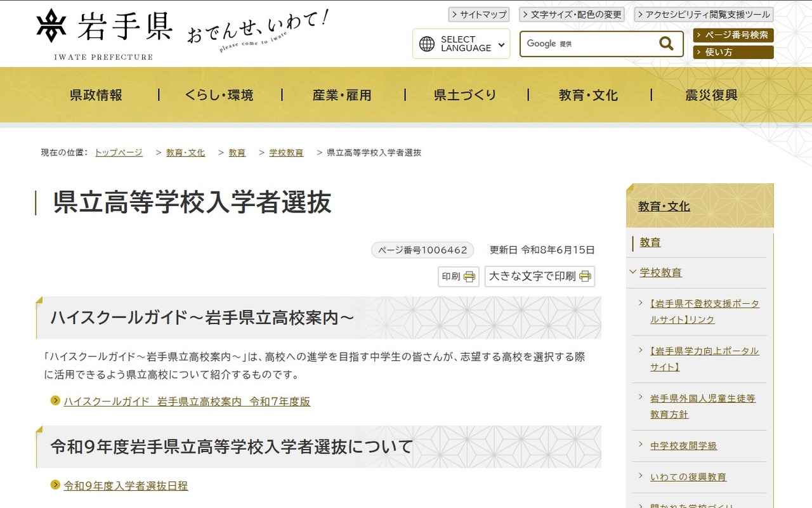Open the SELECT LANGUAGE dropdown
Image resolution: width=812 pixels, height=508 pixels.
(461, 44)
